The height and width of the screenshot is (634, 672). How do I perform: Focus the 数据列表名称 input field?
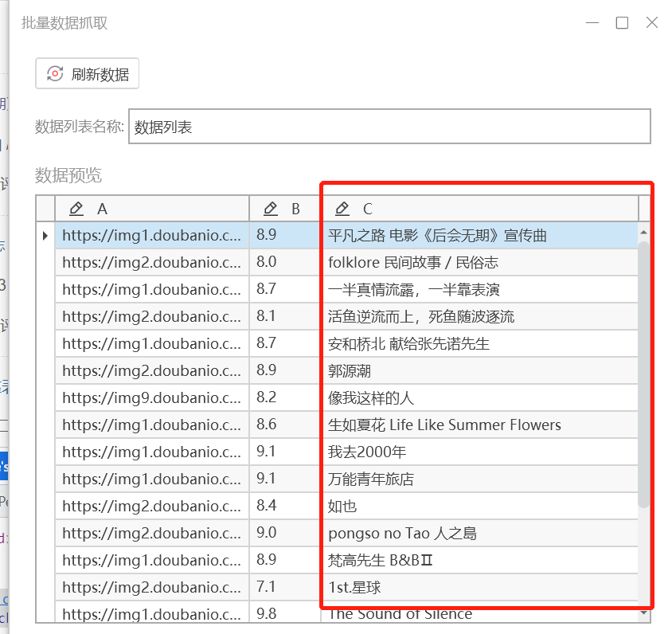(389, 127)
